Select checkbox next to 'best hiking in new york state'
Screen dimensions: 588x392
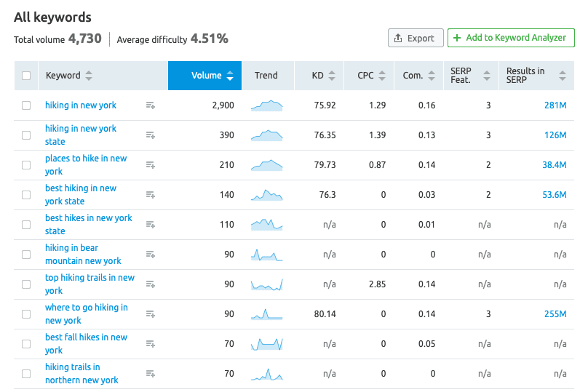coord(27,195)
